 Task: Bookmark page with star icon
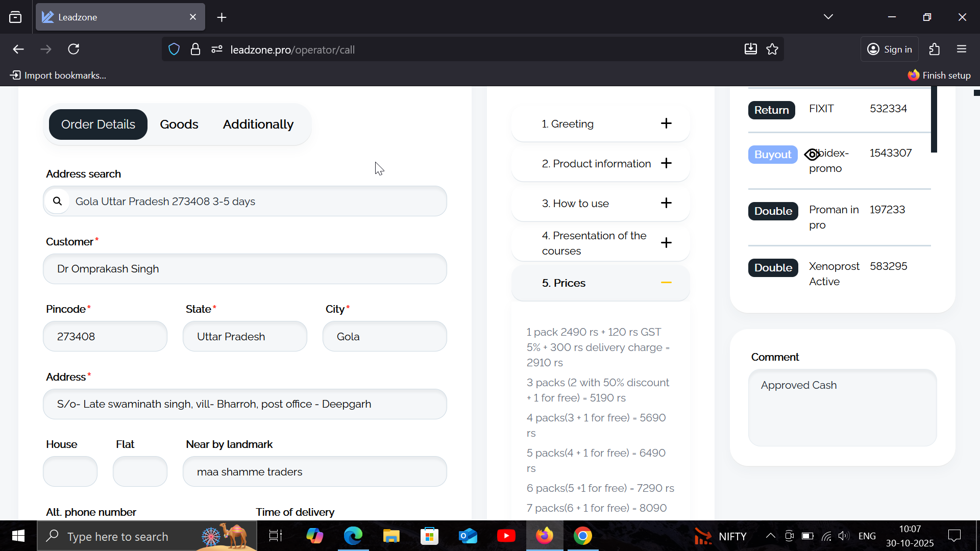pos(772,49)
